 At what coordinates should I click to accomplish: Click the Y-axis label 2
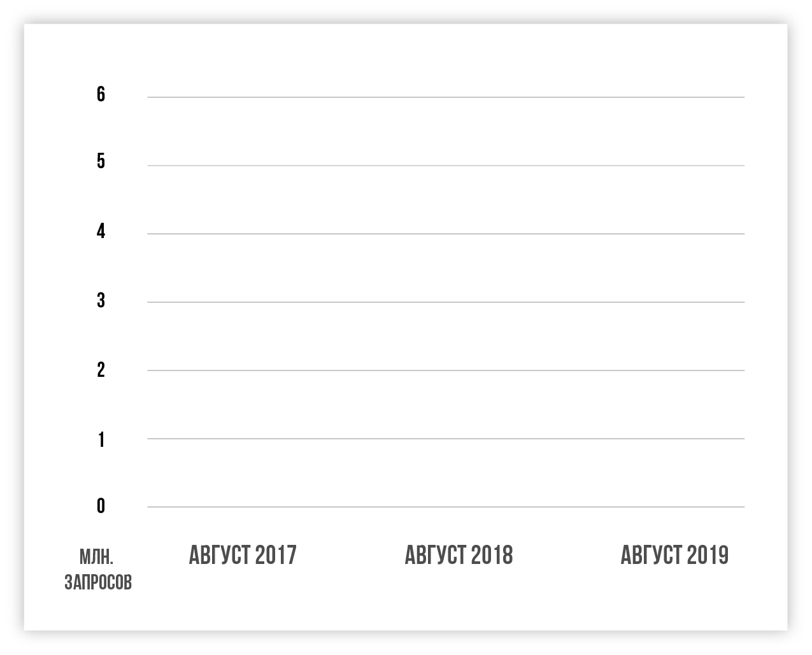tap(101, 369)
